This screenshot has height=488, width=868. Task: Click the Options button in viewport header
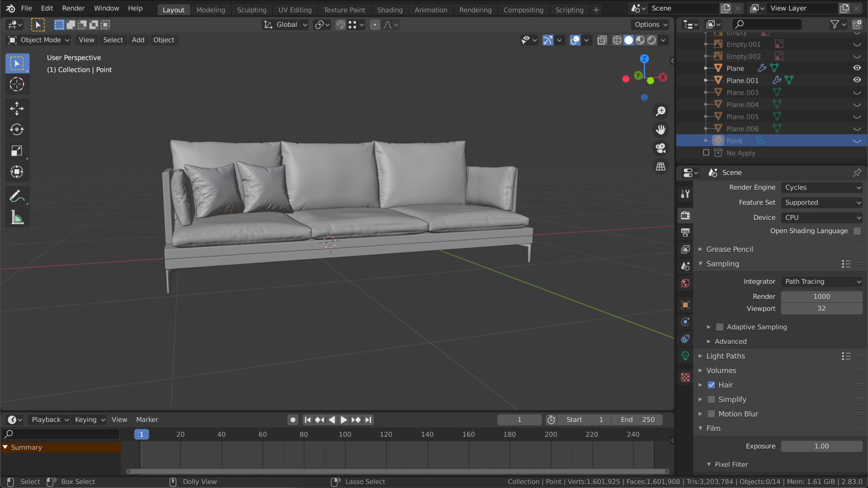(650, 24)
